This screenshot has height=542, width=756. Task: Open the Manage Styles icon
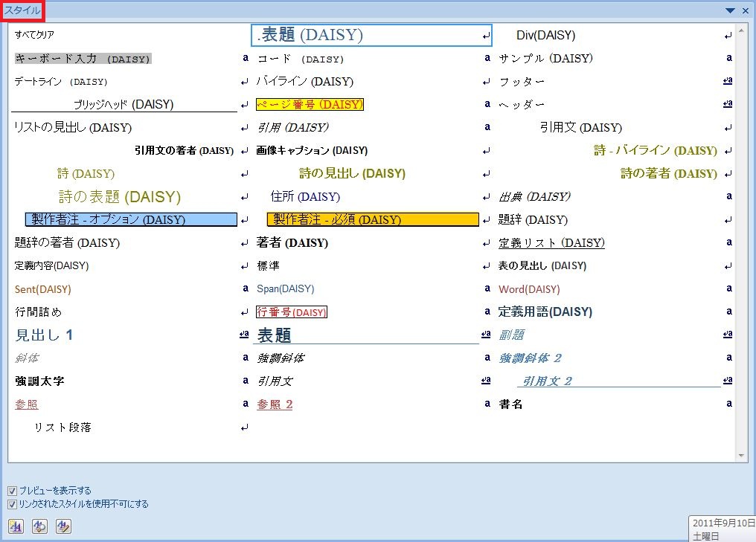click(64, 526)
